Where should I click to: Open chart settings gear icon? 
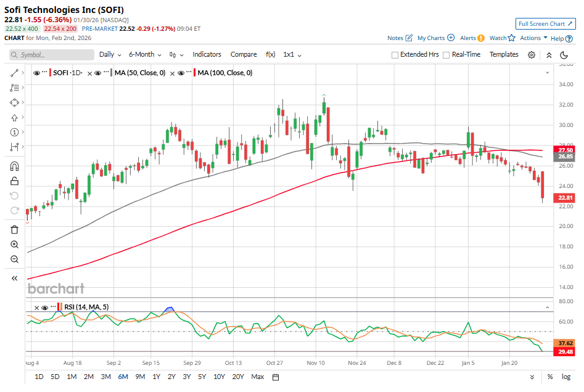532,55
